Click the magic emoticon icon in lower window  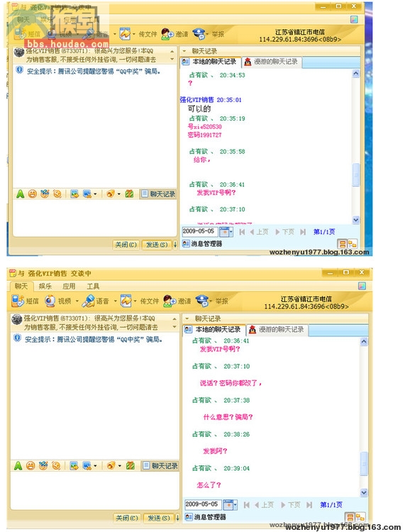[43, 466]
